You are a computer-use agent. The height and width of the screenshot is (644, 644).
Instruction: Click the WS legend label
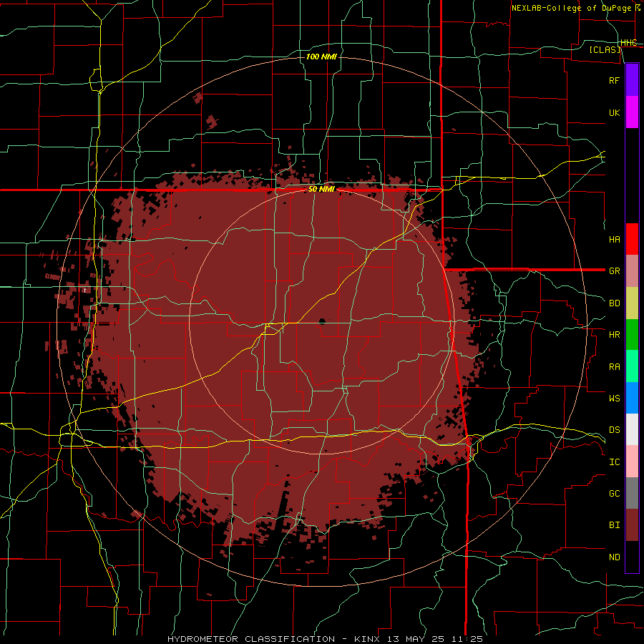coord(614,398)
